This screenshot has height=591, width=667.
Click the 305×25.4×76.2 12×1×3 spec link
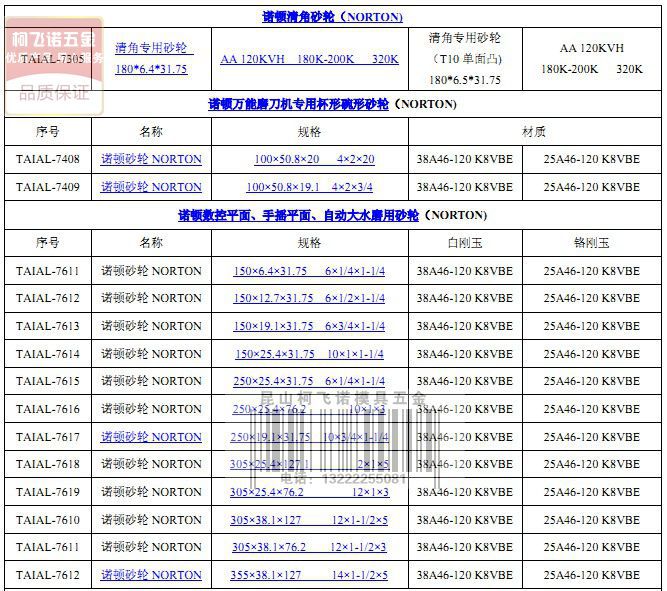[x=309, y=492]
